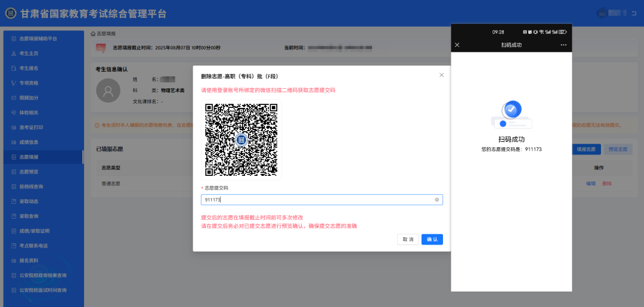Click the 取消 button in the dialog
This screenshot has height=307, width=644.
pyautogui.click(x=408, y=239)
